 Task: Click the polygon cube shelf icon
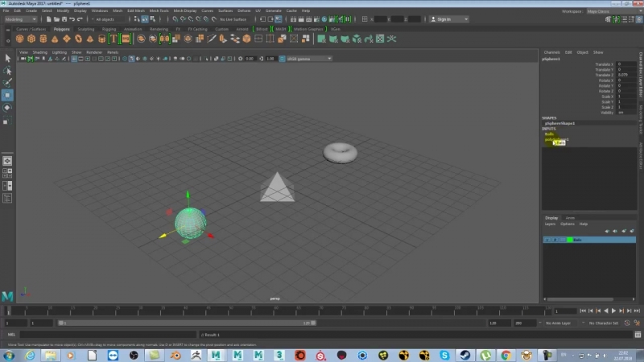(x=33, y=39)
